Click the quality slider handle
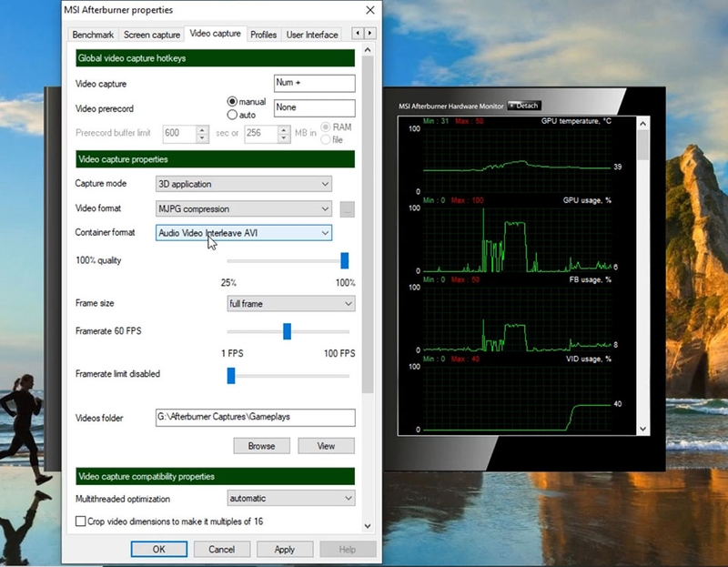Image resolution: width=728 pixels, height=567 pixels. point(345,260)
